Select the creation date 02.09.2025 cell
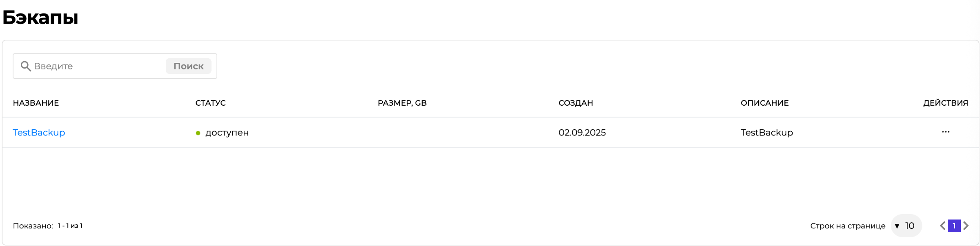The height and width of the screenshot is (246, 980). 582,133
